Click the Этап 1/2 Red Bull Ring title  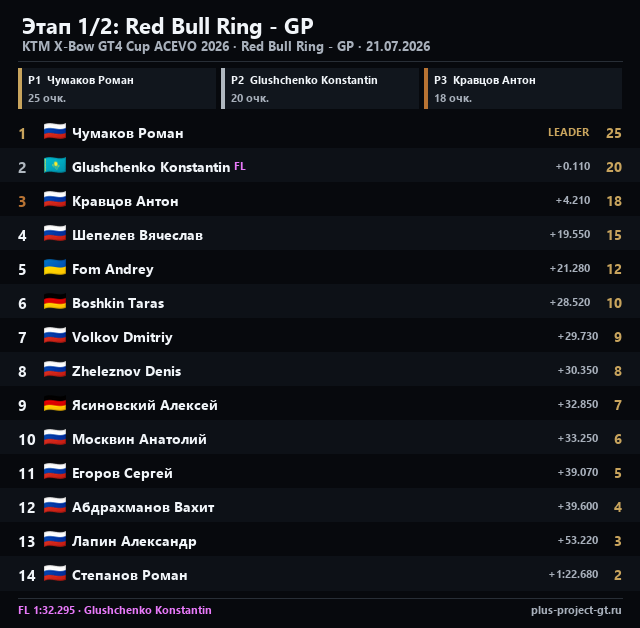167,27
